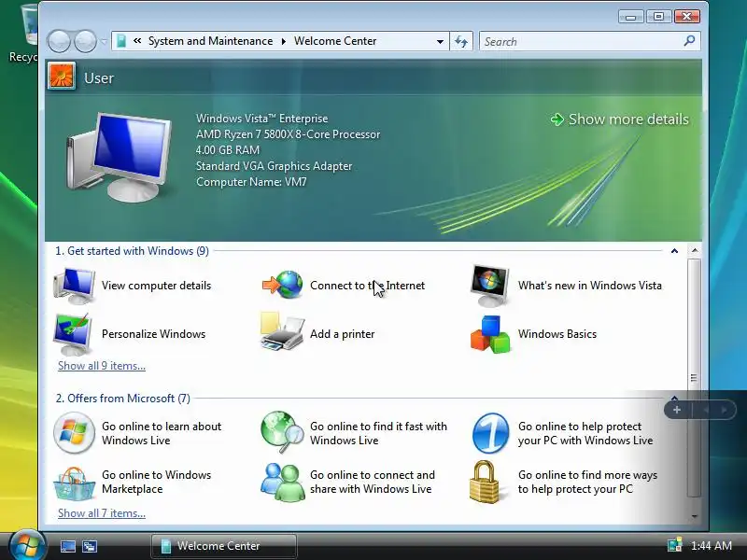Click Switch between windows quick launch icon
This screenshot has height=560, width=747.
(89, 546)
